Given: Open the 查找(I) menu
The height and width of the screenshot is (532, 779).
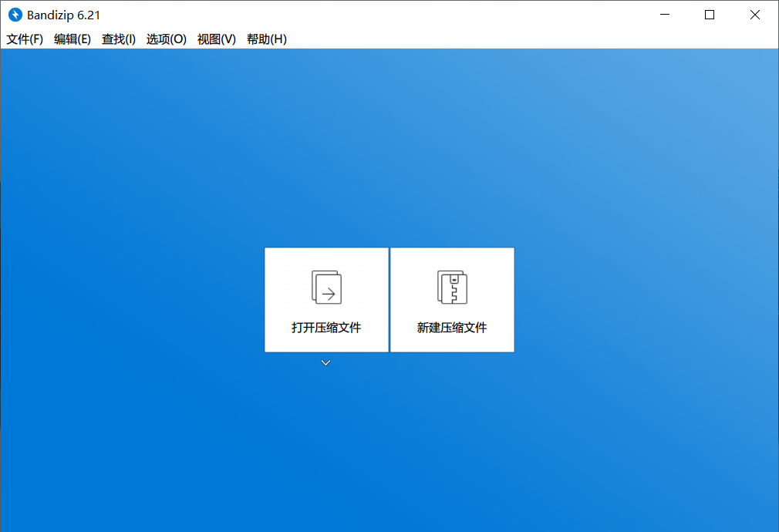Looking at the screenshot, I should tap(118, 39).
